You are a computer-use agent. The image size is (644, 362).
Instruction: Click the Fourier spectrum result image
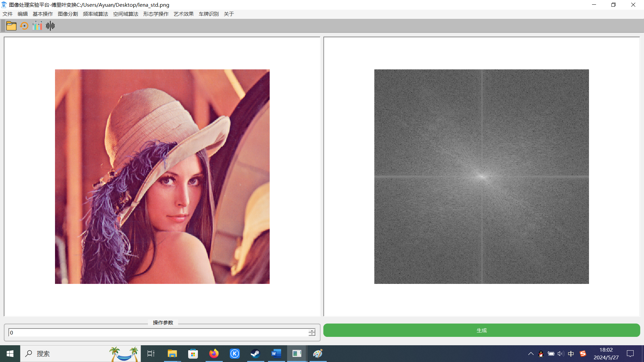point(481,177)
